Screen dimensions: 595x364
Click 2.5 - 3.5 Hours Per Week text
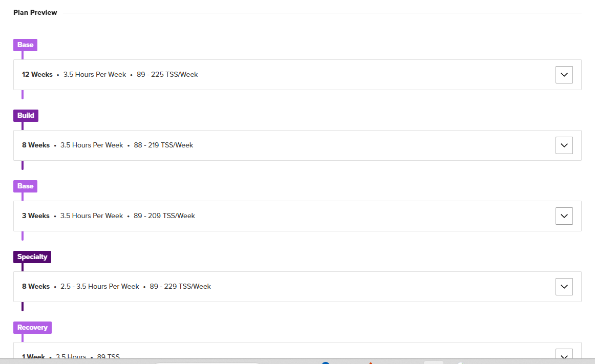tap(100, 286)
